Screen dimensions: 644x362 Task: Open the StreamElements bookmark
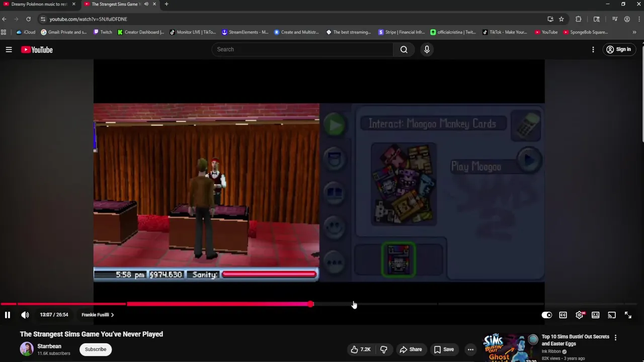click(x=245, y=32)
